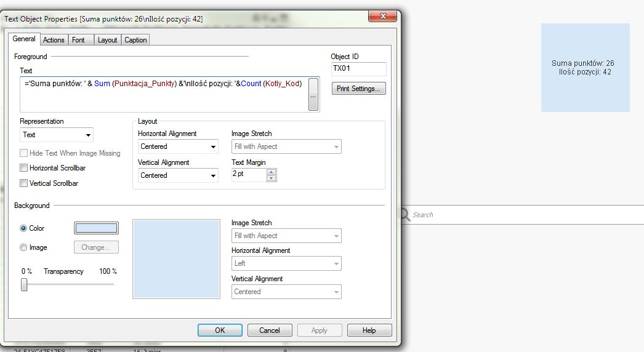This screenshot has width=644, height=352.
Task: Enable the Horizontal Scrollbar checkbox
Action: coord(24,168)
